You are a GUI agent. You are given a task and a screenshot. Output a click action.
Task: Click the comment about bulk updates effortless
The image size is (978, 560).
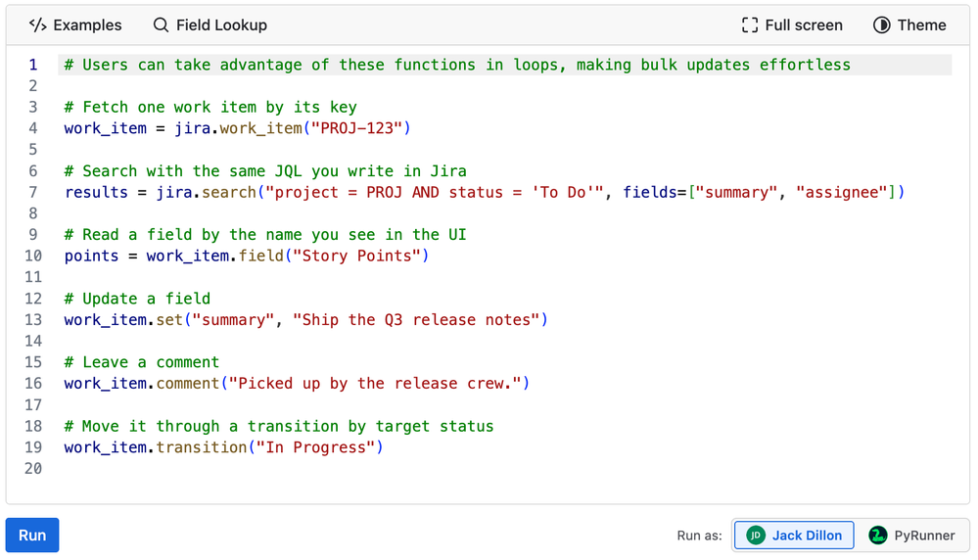(457, 65)
